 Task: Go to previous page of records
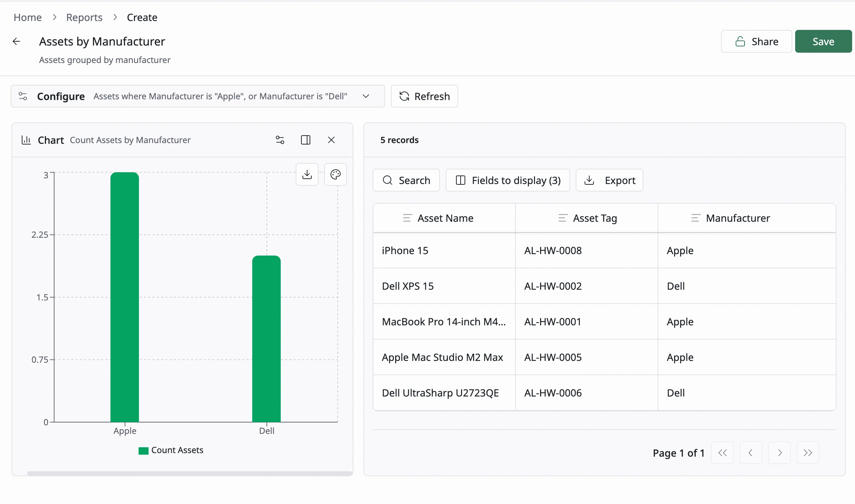(751, 453)
